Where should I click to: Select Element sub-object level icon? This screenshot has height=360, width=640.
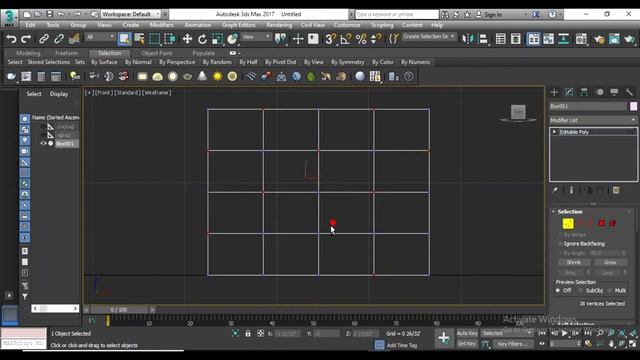(x=613, y=223)
